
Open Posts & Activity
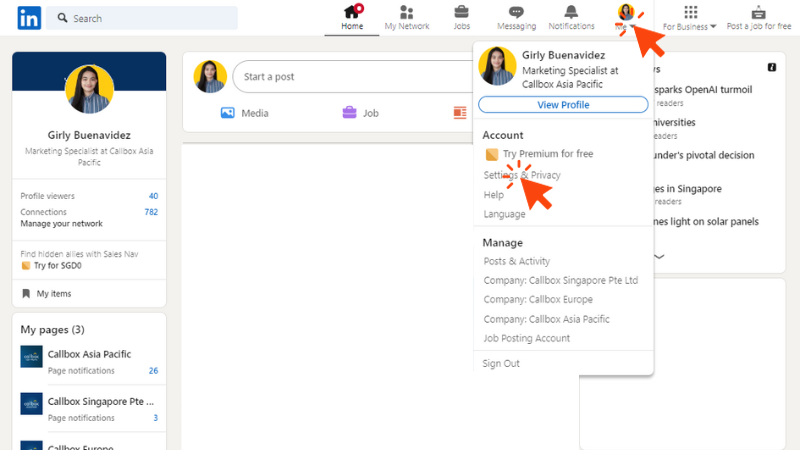(516, 261)
